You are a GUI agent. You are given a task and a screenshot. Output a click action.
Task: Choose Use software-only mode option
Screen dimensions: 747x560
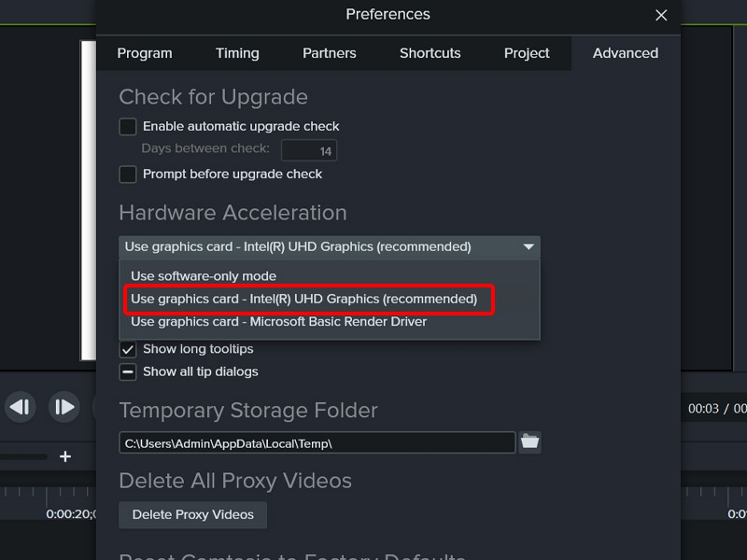[x=204, y=276]
